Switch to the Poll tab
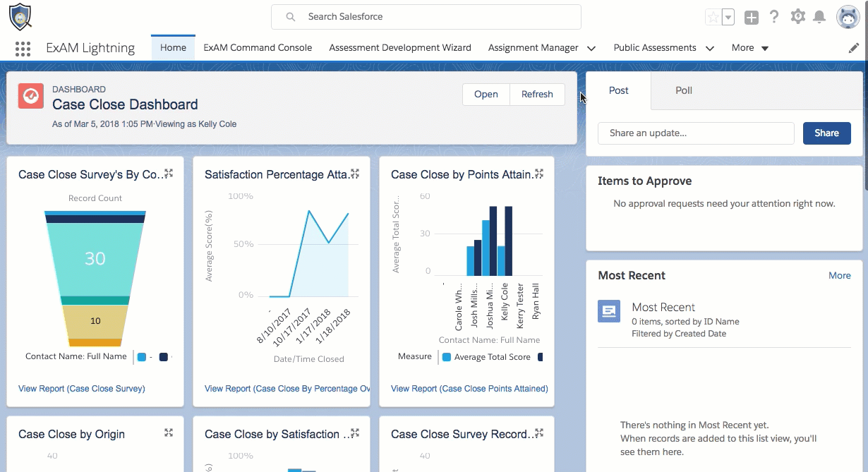The width and height of the screenshot is (868, 472). tap(684, 90)
